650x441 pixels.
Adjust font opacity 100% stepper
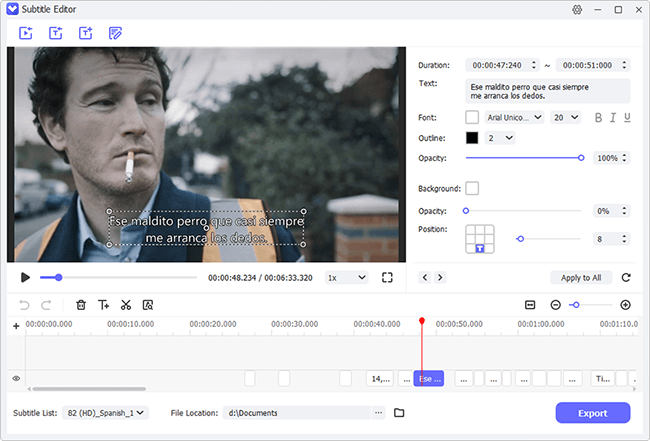point(624,158)
